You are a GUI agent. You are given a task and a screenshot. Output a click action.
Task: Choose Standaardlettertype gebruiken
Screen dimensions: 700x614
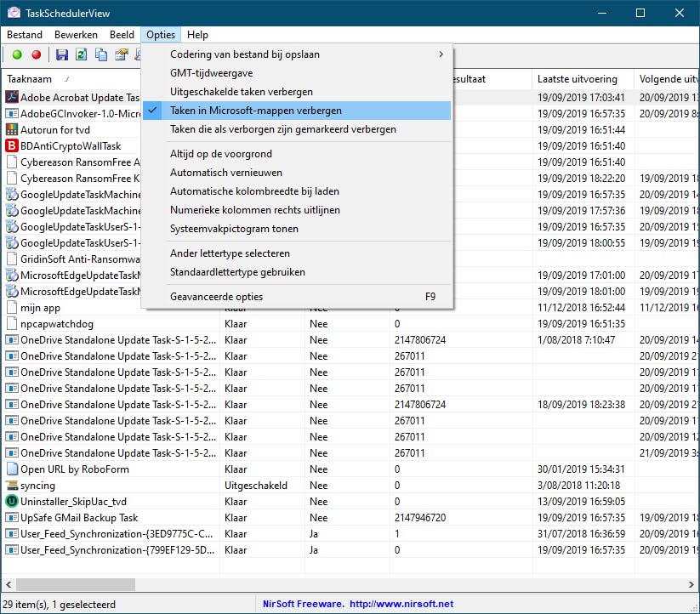297,272
